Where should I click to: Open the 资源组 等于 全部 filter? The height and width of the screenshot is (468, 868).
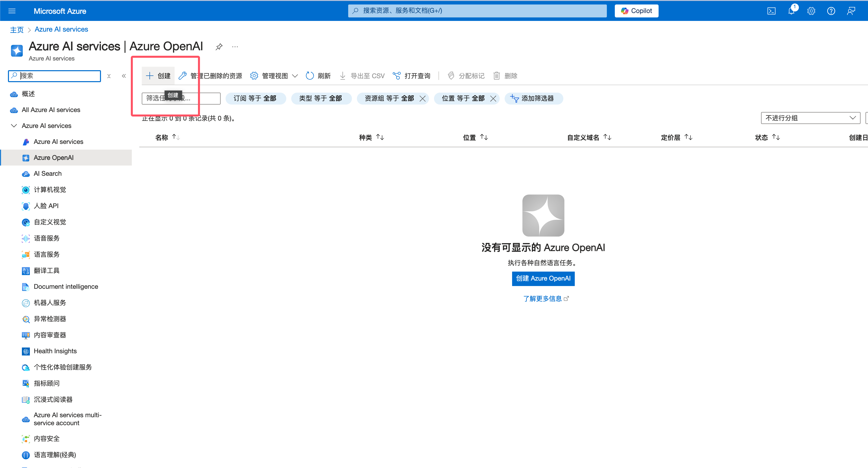point(389,99)
